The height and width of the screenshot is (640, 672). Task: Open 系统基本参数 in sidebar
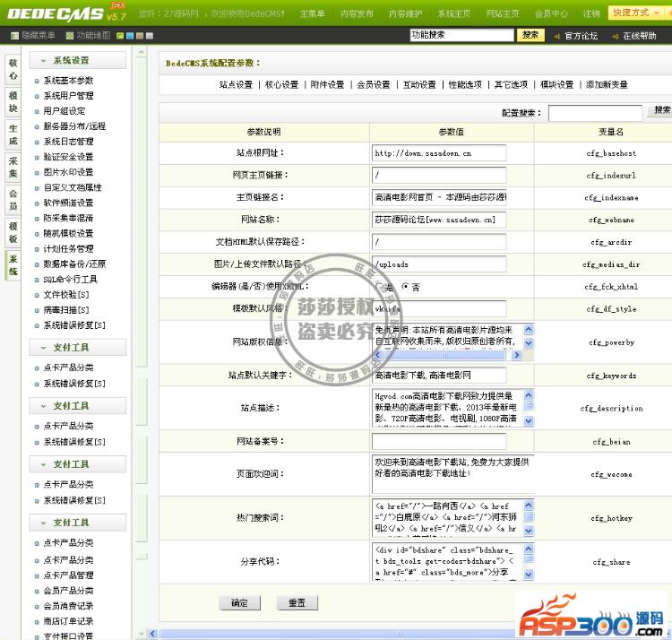pos(68,81)
